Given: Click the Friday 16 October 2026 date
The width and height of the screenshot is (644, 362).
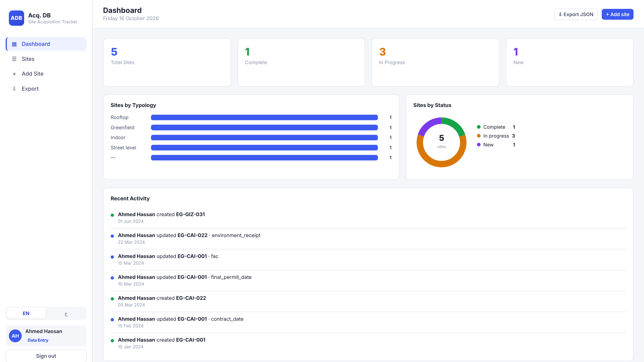Looking at the screenshot, I should [x=131, y=18].
